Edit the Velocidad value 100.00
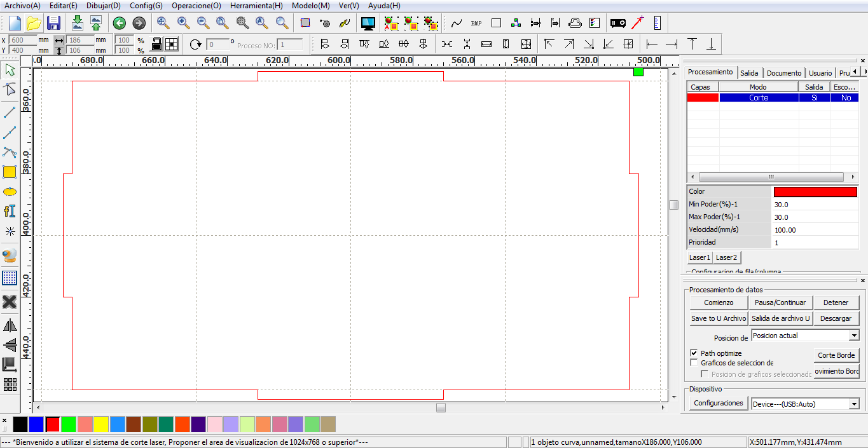This screenshot has width=868, height=448. 815,230
